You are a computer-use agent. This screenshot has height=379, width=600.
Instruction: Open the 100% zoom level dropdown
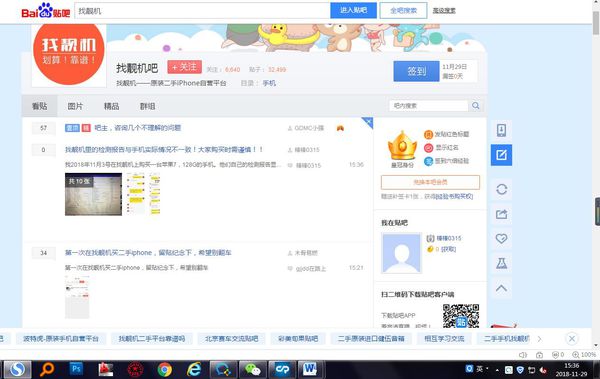point(584,355)
